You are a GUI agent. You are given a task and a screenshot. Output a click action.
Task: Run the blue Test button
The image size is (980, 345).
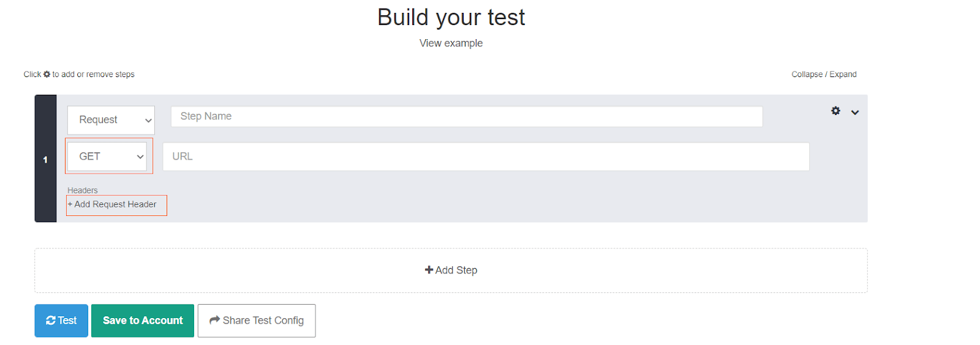click(61, 321)
